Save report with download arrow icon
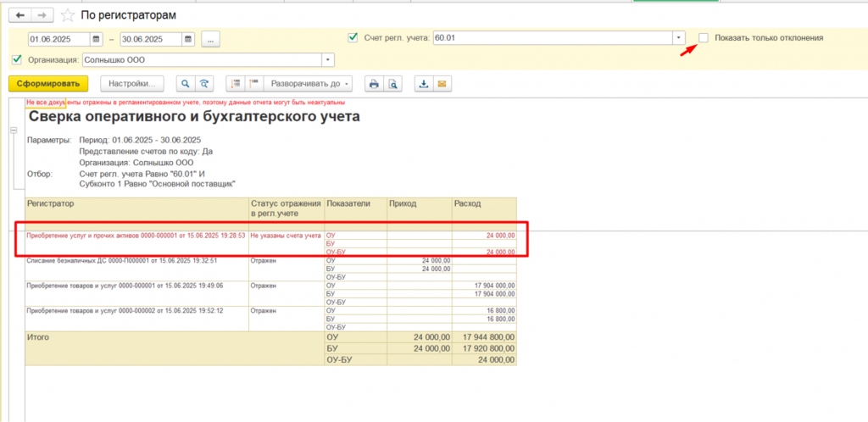 click(423, 84)
